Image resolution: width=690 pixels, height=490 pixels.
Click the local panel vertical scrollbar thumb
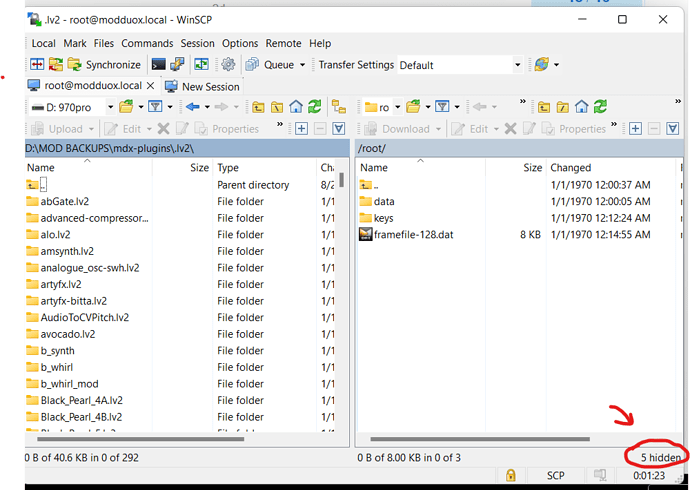tap(341, 180)
